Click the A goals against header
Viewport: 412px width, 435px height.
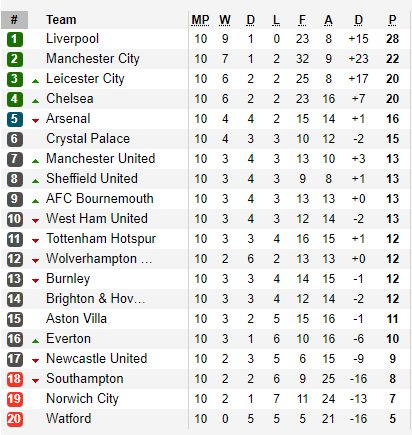click(x=328, y=20)
